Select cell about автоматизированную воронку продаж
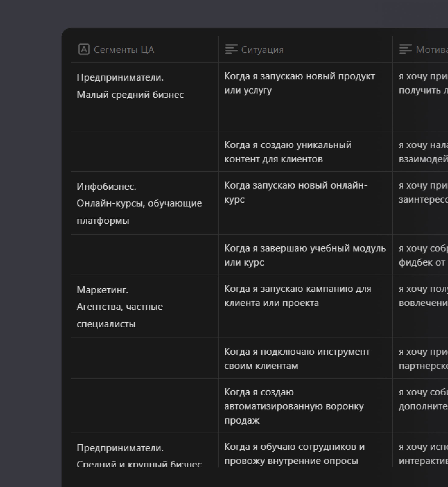Viewport: 448px width, 487px height. 294,406
